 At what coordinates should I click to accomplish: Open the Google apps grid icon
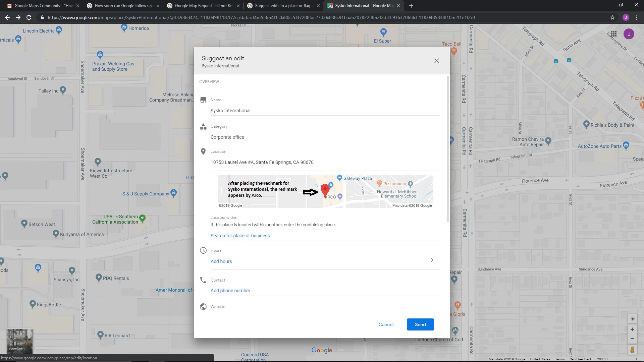pyautogui.click(x=613, y=34)
